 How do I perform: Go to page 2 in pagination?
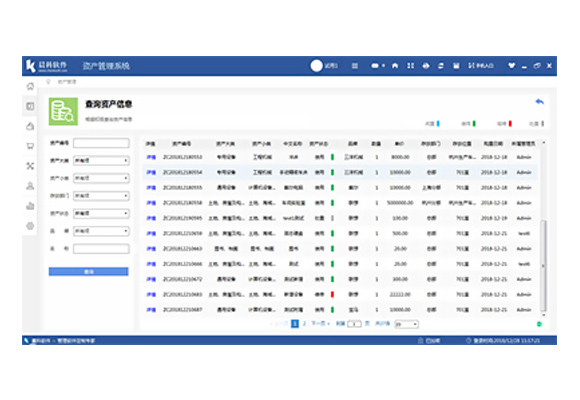pyautogui.click(x=304, y=324)
